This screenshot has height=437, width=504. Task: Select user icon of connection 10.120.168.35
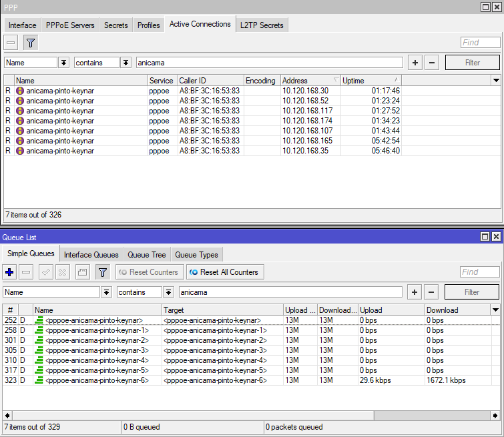(x=20, y=151)
